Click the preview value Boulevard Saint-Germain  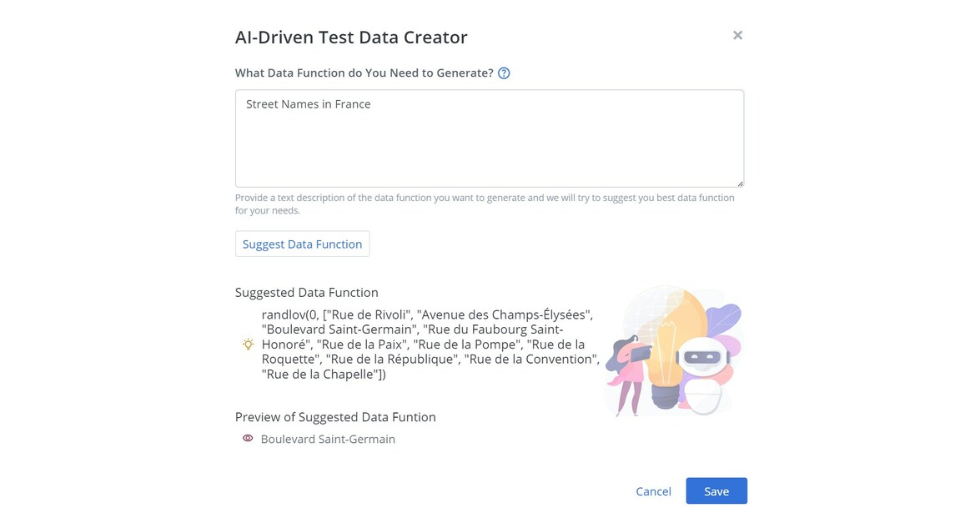[328, 438]
